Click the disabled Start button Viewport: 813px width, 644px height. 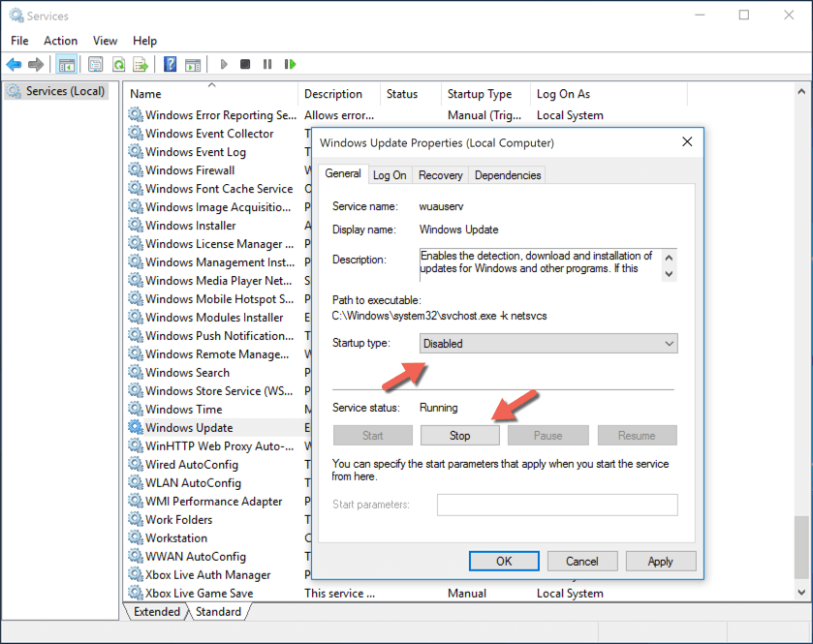(x=373, y=435)
